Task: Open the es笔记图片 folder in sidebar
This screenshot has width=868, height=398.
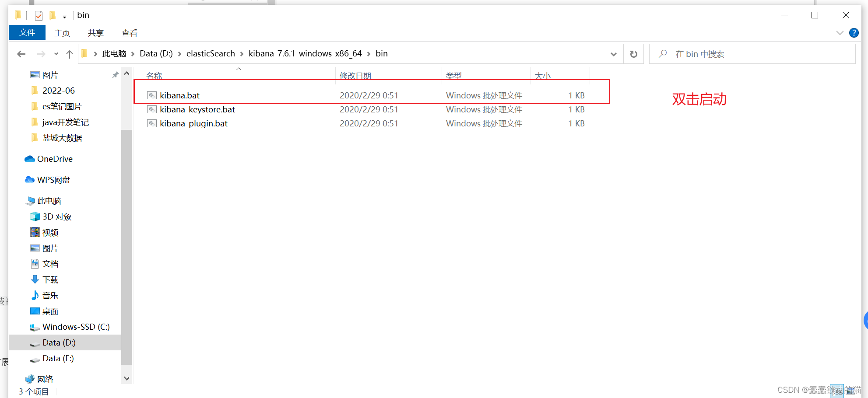Action: [62, 107]
